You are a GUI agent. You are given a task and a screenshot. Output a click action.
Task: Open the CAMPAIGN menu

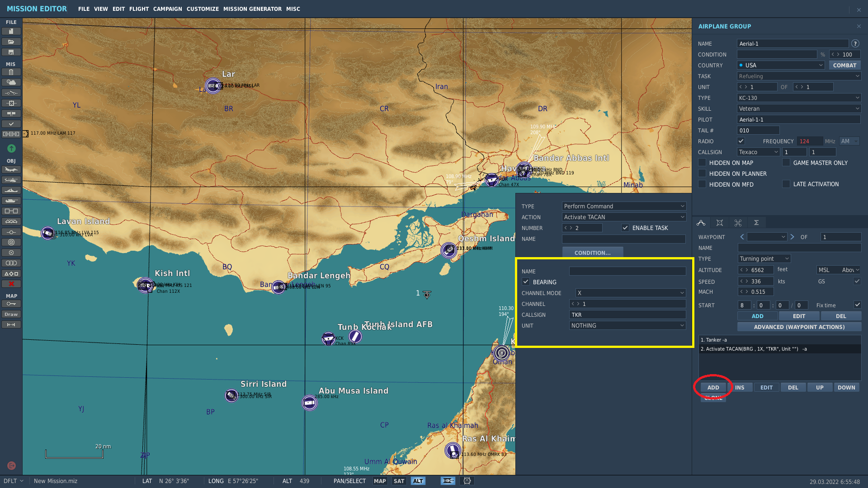pyautogui.click(x=167, y=9)
